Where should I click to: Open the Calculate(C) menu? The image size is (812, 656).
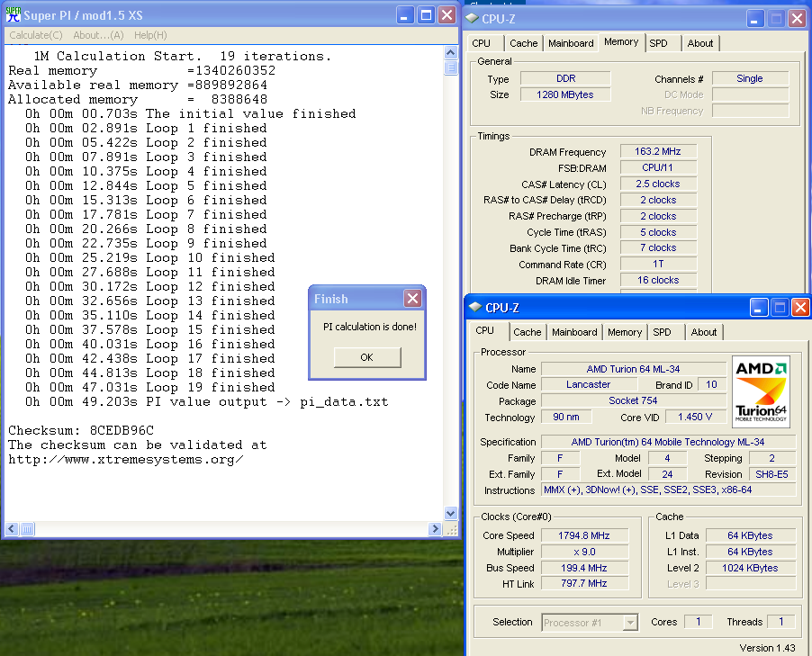tap(36, 35)
